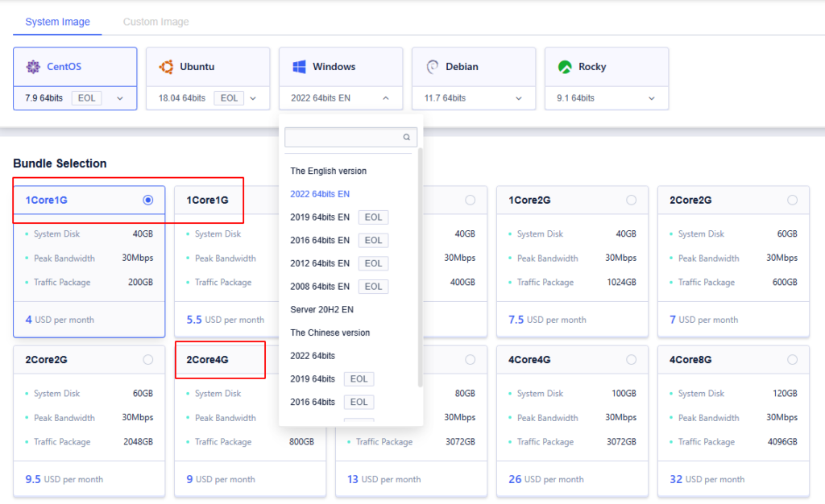The width and height of the screenshot is (825, 504).
Task: Select the radio button on the 1Core2G card
Action: click(x=631, y=200)
